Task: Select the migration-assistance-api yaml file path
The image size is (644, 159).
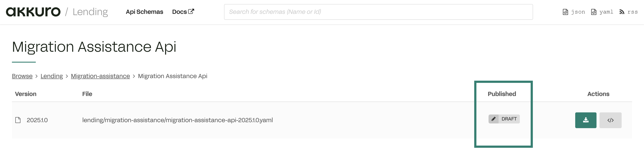Action: [177, 120]
